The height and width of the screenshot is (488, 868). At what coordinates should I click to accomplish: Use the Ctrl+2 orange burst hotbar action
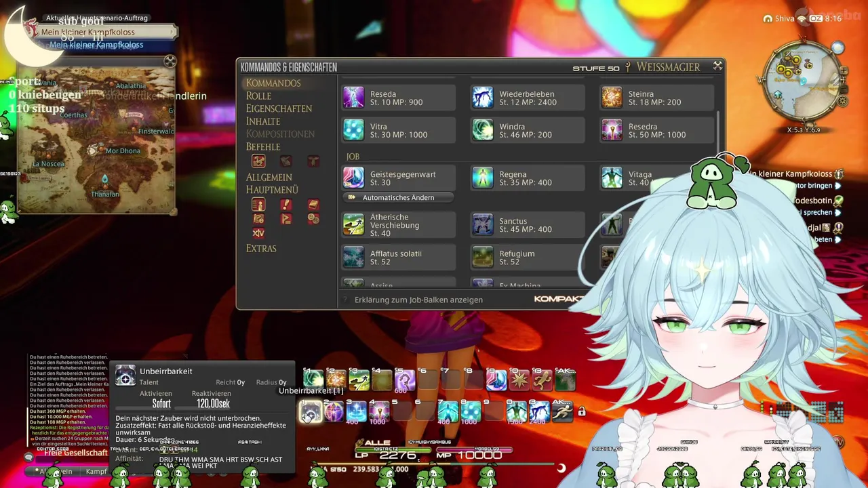[x=336, y=380]
